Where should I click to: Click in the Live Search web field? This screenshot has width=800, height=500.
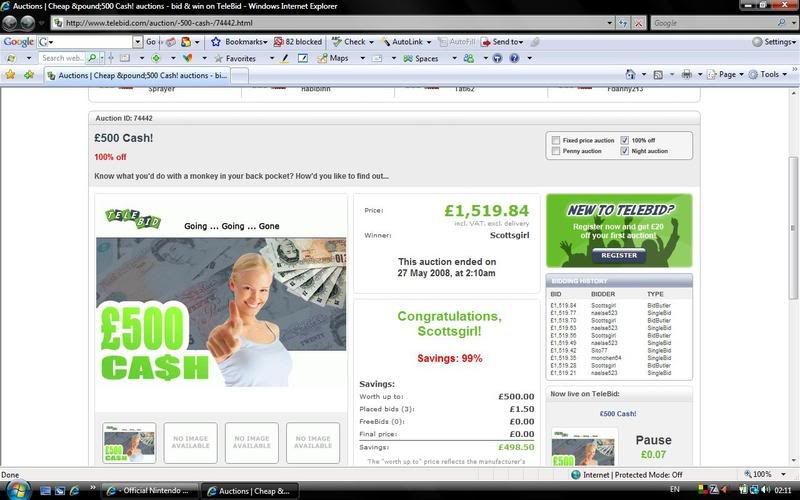(x=62, y=59)
